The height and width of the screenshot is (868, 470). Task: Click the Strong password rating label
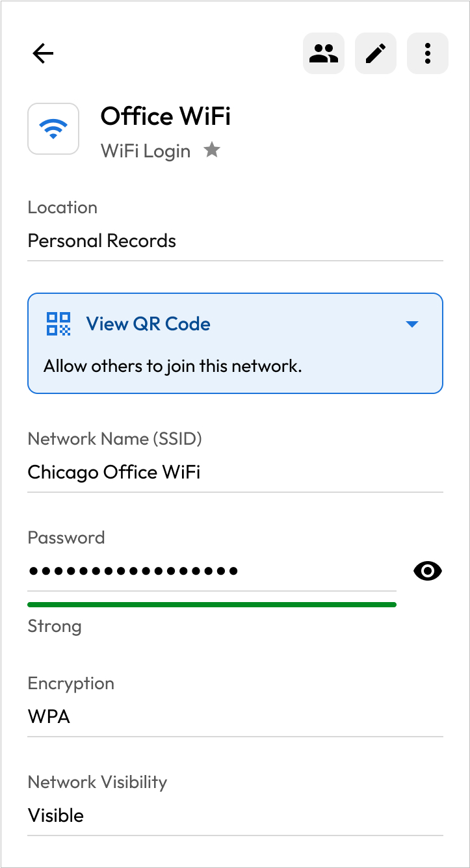tap(55, 627)
